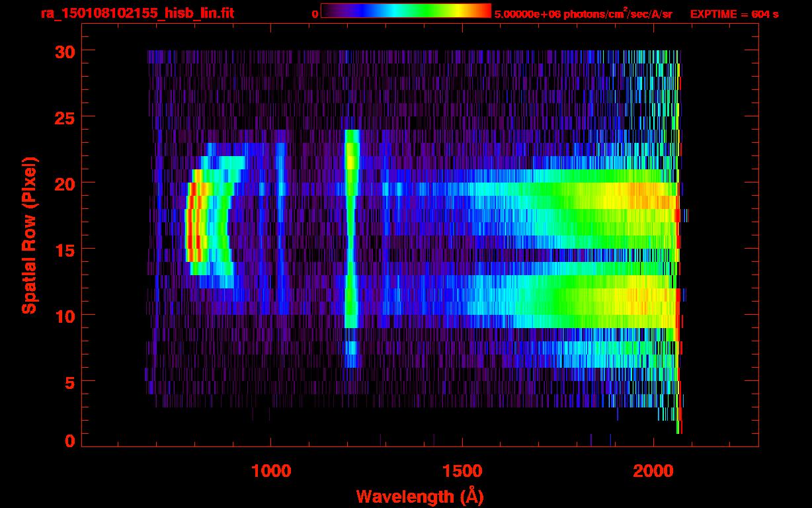The height and width of the screenshot is (508, 812).
Task: Click the 1000 wavelength tick label
Action: (x=270, y=471)
